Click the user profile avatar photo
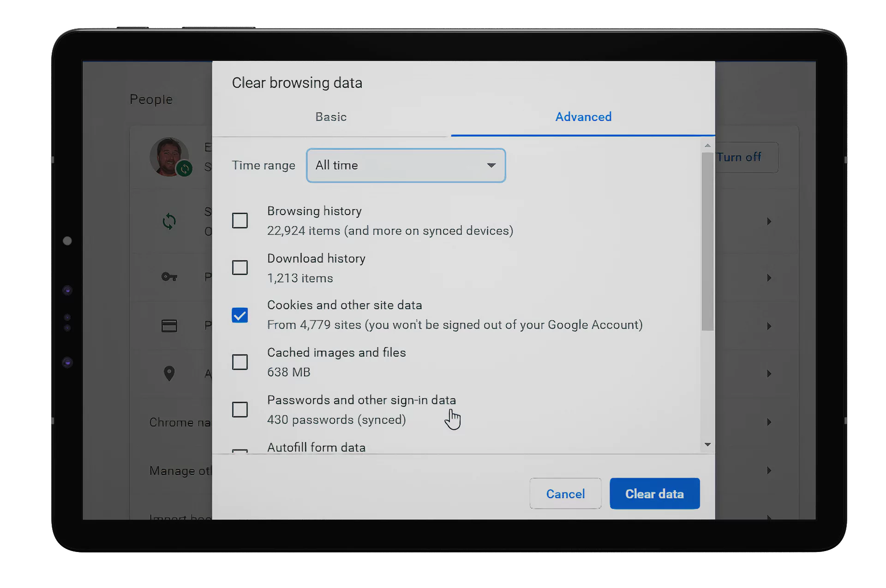 pos(169,156)
